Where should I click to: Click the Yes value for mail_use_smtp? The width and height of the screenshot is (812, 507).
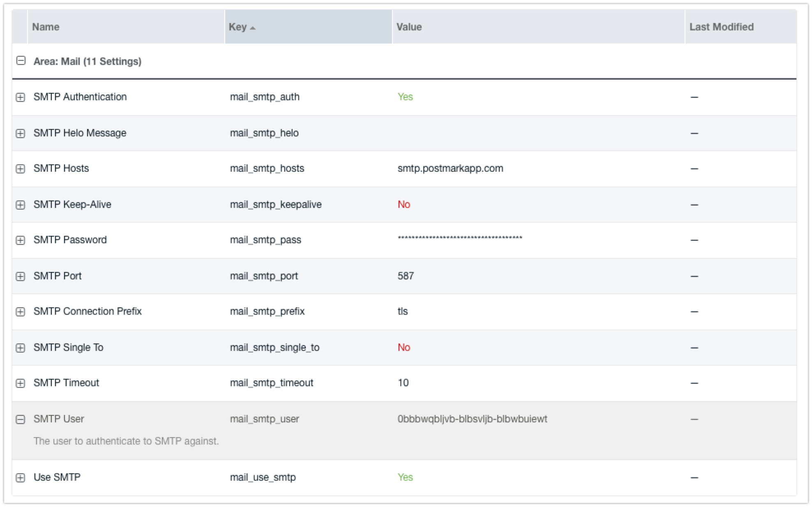point(405,477)
